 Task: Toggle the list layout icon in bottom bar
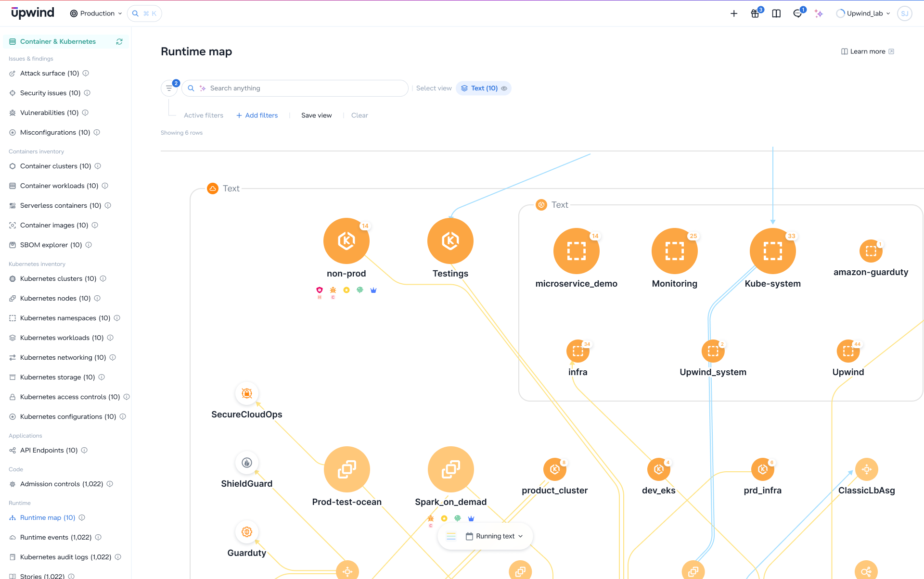[451, 536]
